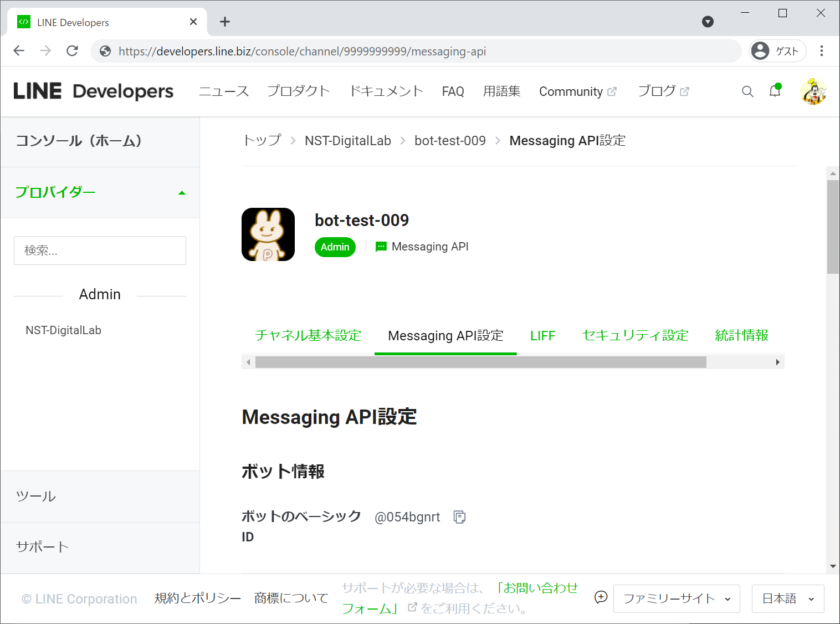The width and height of the screenshot is (840, 624).
Task: Open the ファミリーサイト dropdown
Action: pyautogui.click(x=677, y=599)
